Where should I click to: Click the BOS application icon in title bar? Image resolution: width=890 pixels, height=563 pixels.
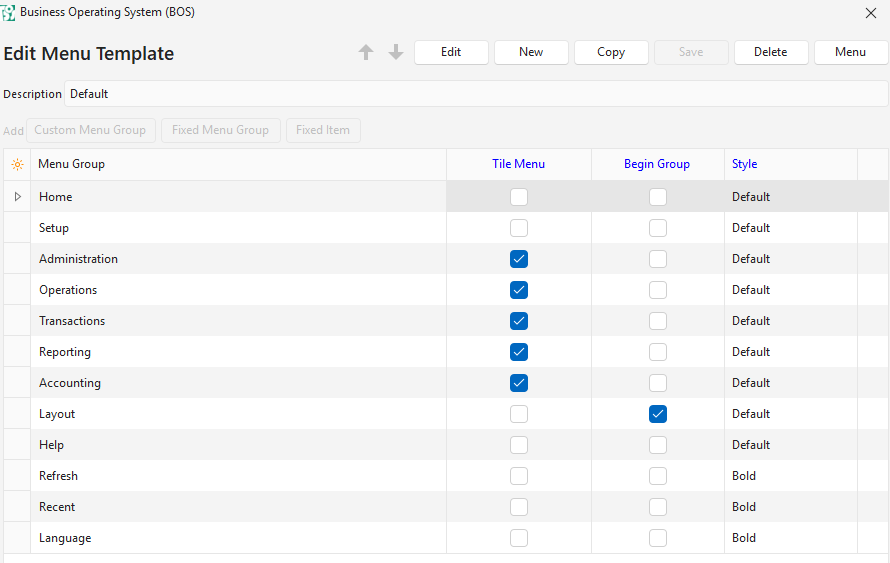[x=9, y=13]
